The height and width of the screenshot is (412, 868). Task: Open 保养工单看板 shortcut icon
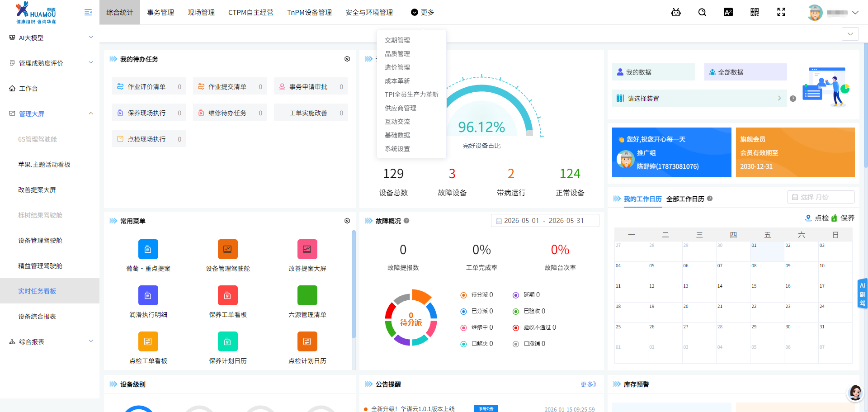click(228, 295)
